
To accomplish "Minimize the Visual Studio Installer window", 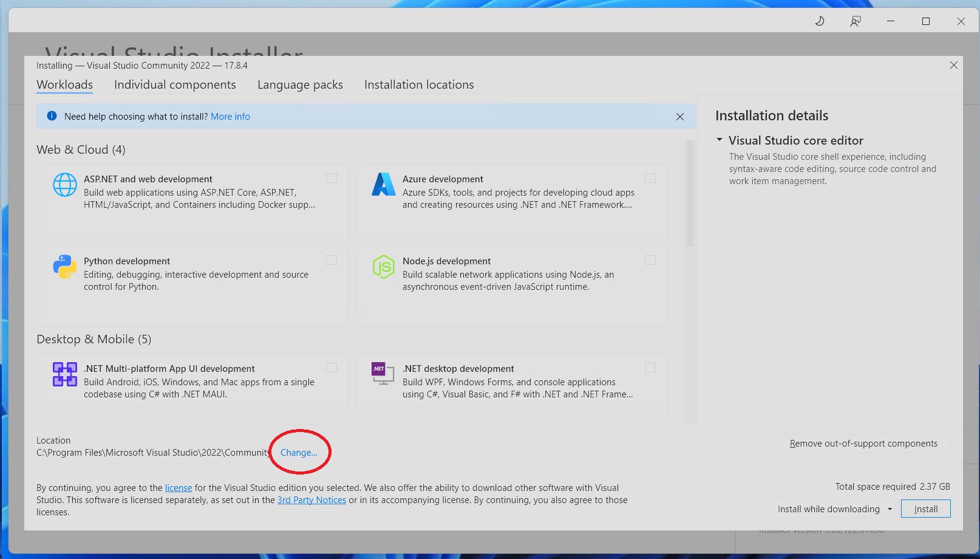I will pyautogui.click(x=891, y=21).
